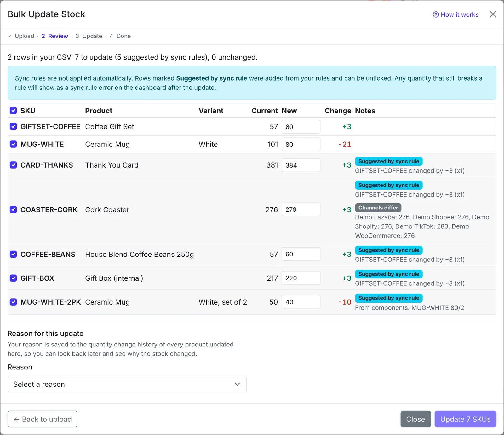504x435 pixels.
Task: Select the Update step label
Action: (x=89, y=36)
